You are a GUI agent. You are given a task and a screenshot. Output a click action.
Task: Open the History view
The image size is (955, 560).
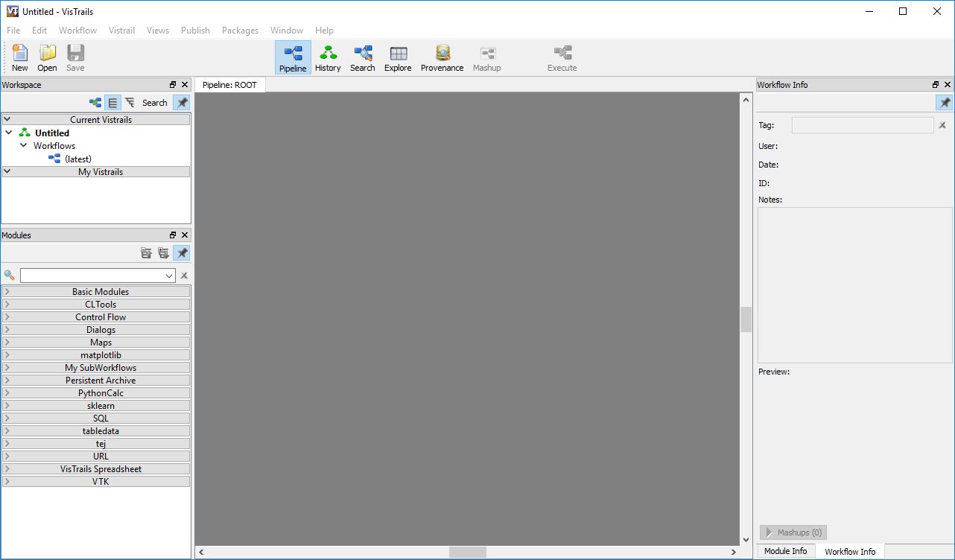(328, 57)
